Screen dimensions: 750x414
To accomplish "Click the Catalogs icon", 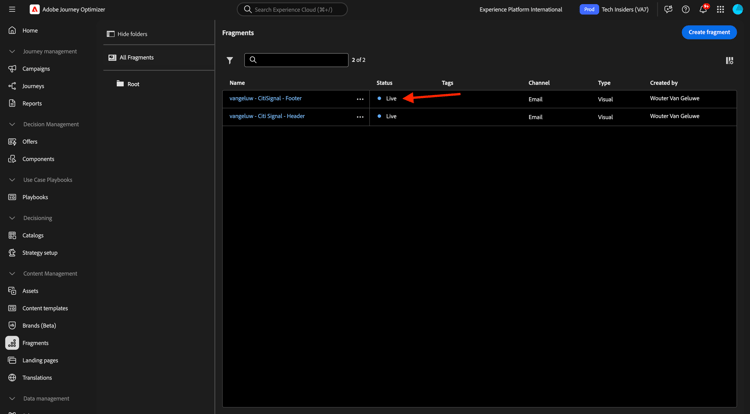I will click(12, 235).
